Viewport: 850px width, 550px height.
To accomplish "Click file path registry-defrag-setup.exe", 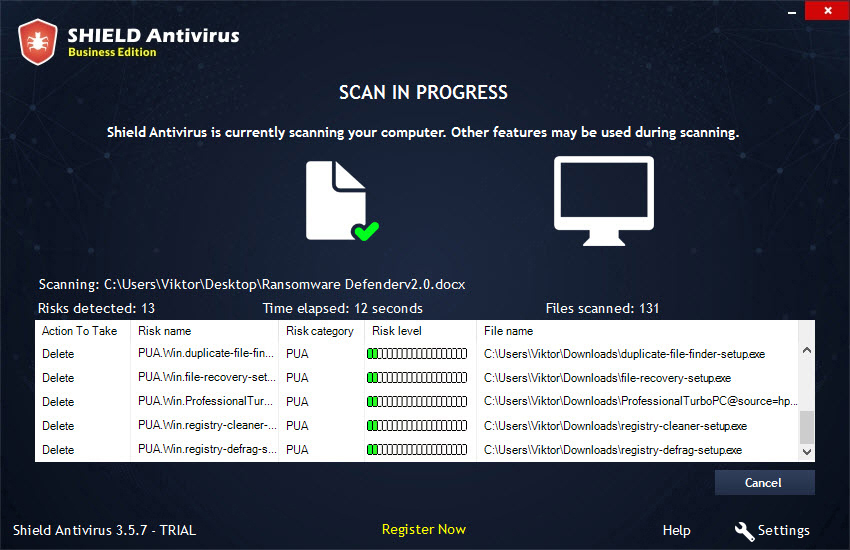I will [x=613, y=450].
